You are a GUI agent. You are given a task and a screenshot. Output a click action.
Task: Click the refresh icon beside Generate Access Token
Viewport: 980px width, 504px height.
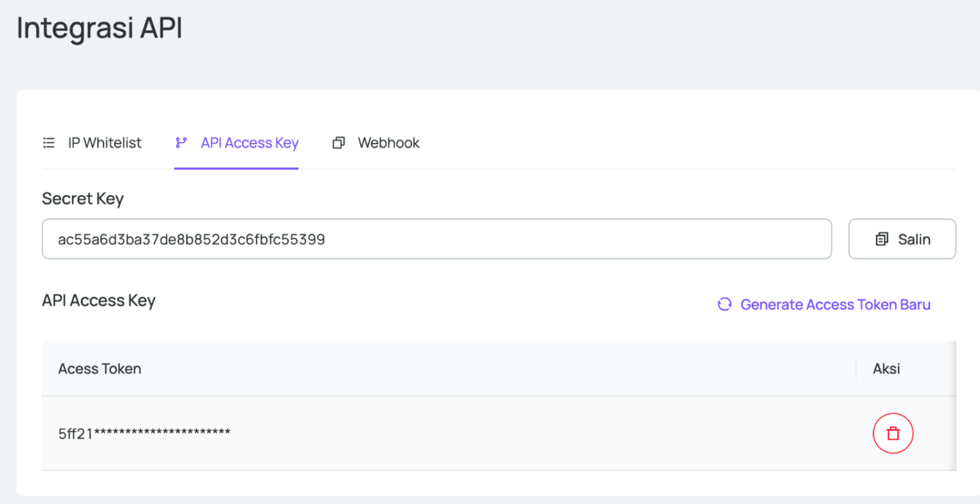pyautogui.click(x=725, y=304)
